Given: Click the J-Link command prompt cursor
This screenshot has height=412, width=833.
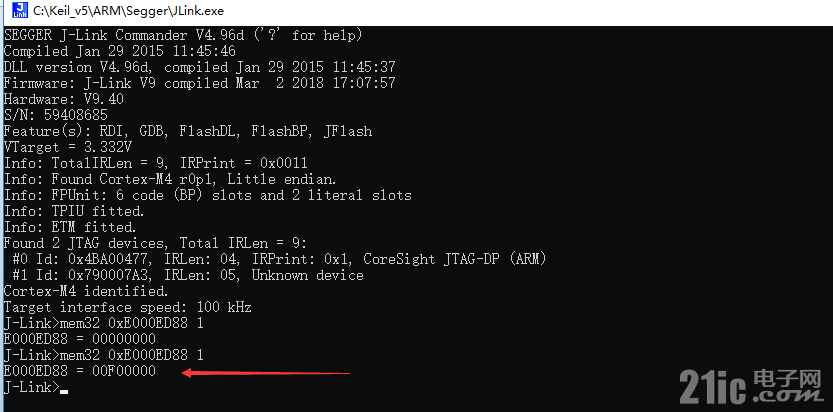Looking at the screenshot, I should [x=64, y=391].
